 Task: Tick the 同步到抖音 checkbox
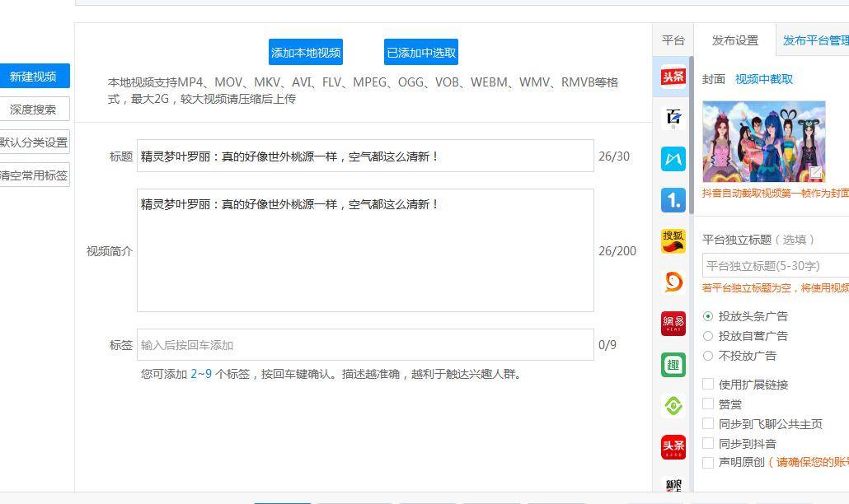(708, 444)
